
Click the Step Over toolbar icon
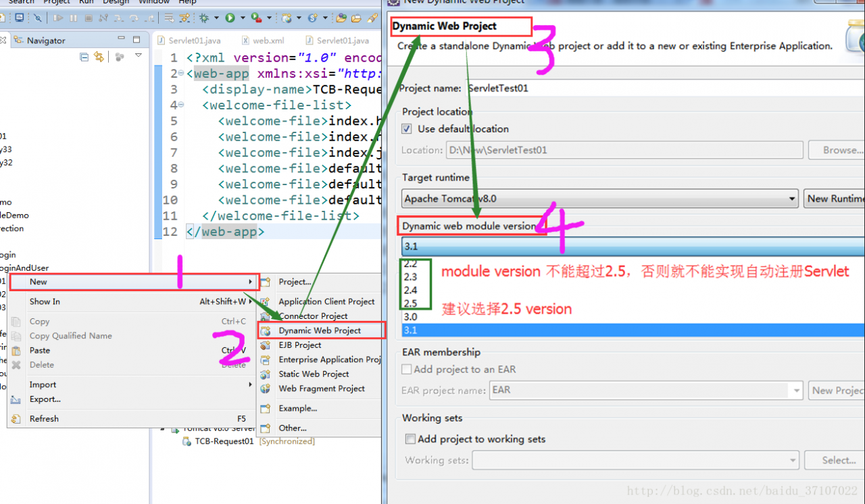[133, 18]
